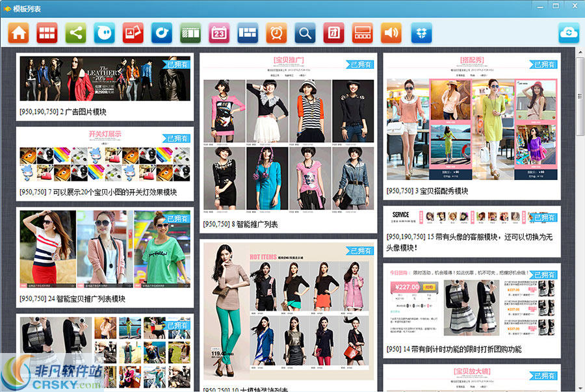Click the layout blocks icon

click(x=247, y=33)
